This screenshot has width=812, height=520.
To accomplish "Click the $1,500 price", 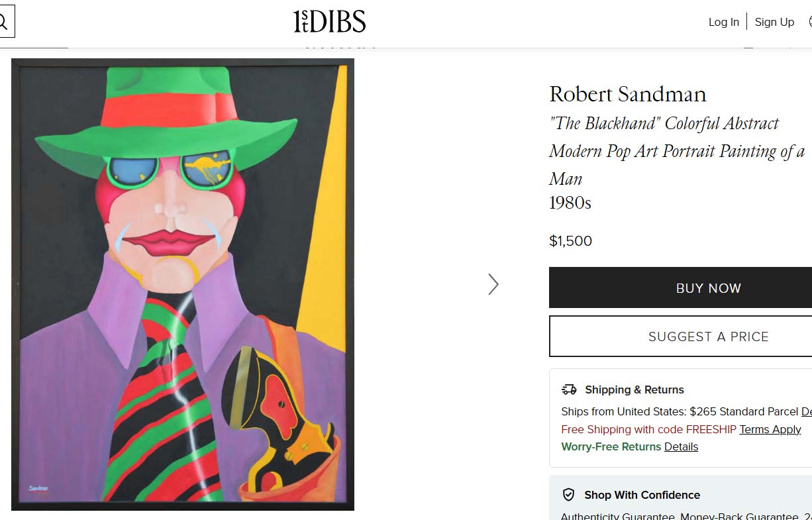I will pos(570,241).
